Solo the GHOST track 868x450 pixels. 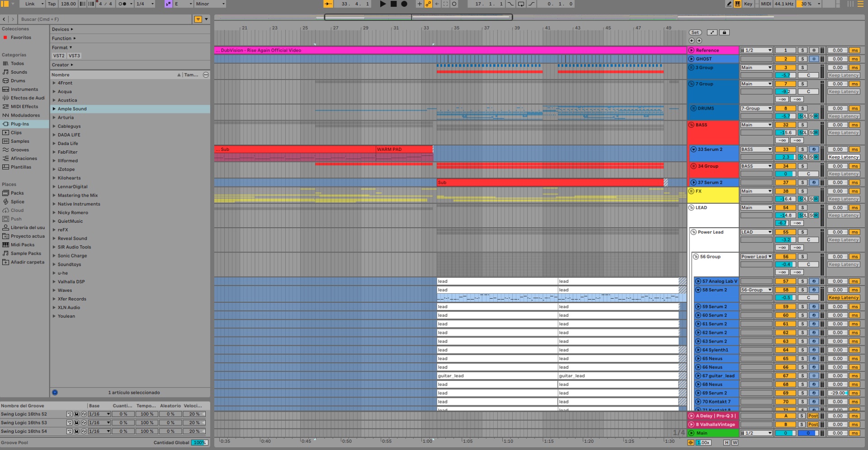click(x=802, y=59)
